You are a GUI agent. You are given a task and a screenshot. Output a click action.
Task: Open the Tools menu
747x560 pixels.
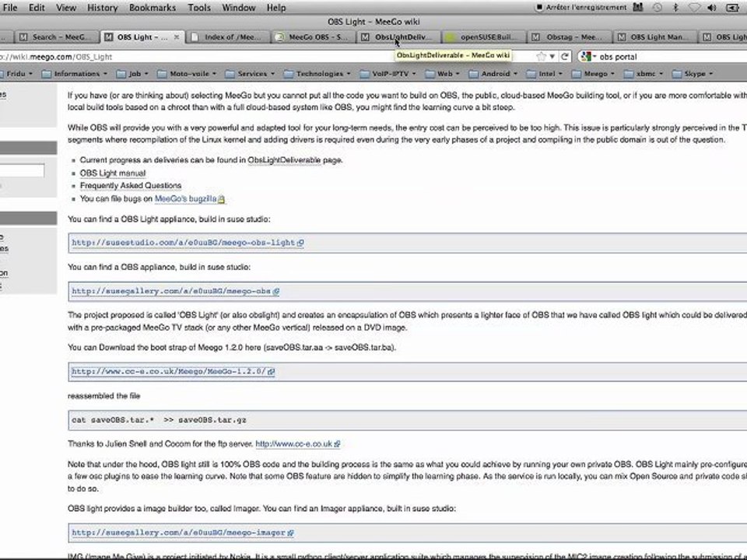click(x=199, y=8)
